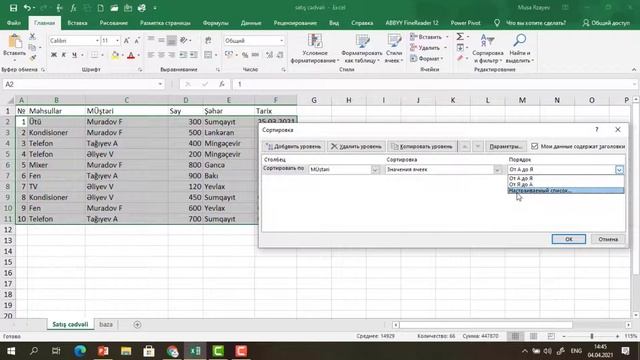
Task: Open PowerPoint from the taskbar
Action: tap(103, 351)
